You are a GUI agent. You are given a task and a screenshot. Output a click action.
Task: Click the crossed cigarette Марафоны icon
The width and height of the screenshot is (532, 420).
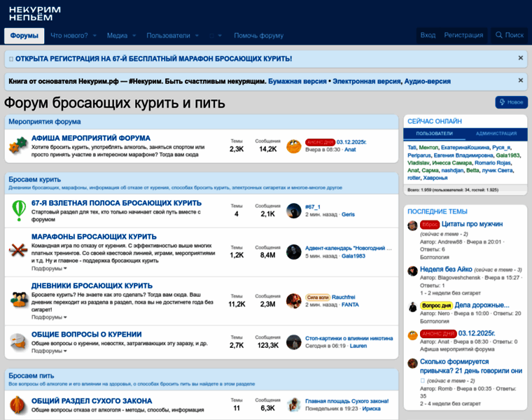coord(18,251)
